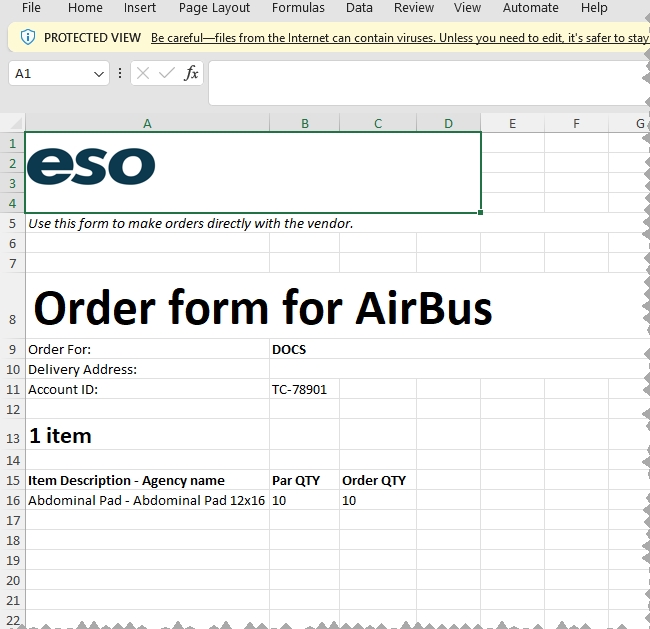Select the Order QTY value 10 in row 16
650x629 pixels.
point(378,500)
